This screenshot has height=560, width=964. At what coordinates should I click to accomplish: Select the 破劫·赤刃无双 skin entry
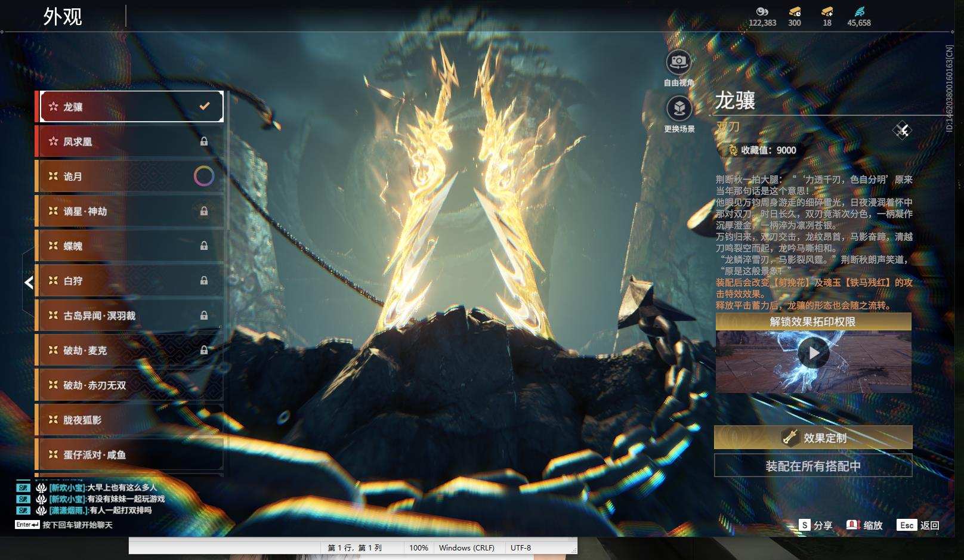[129, 385]
